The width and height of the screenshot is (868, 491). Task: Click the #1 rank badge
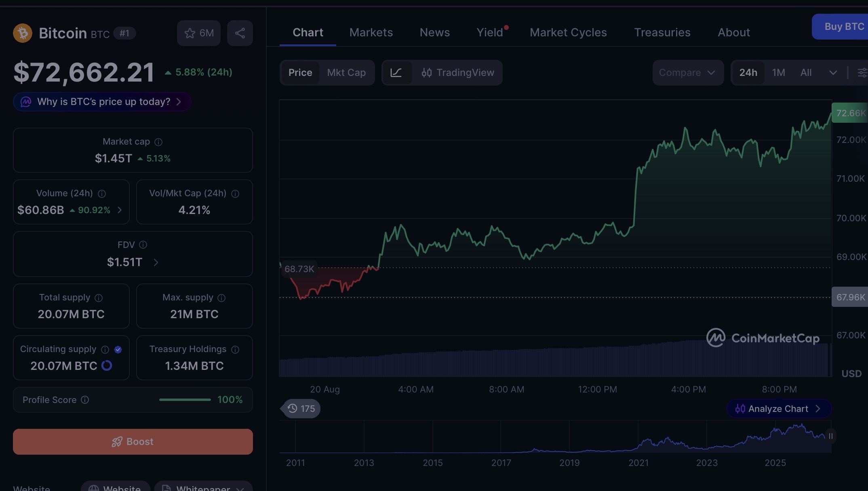[124, 33]
